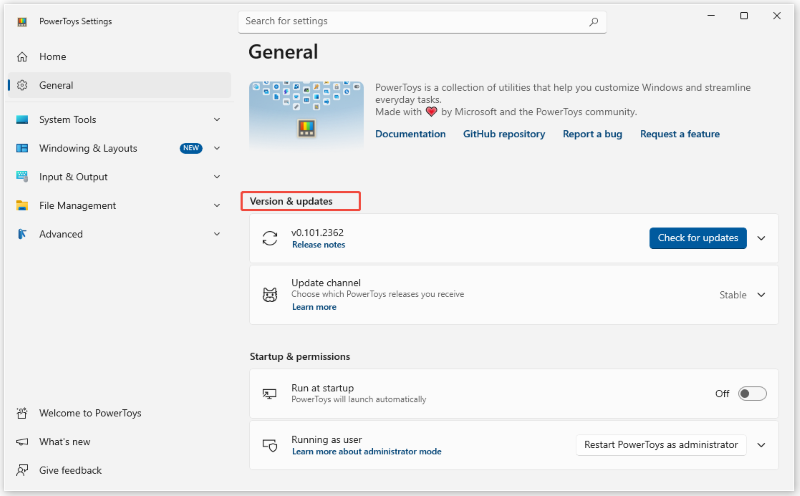
Task: Expand the Input & Output chevron
Action: (x=217, y=177)
